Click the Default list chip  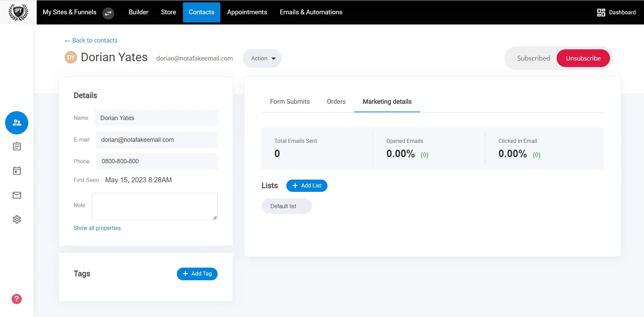tap(287, 206)
